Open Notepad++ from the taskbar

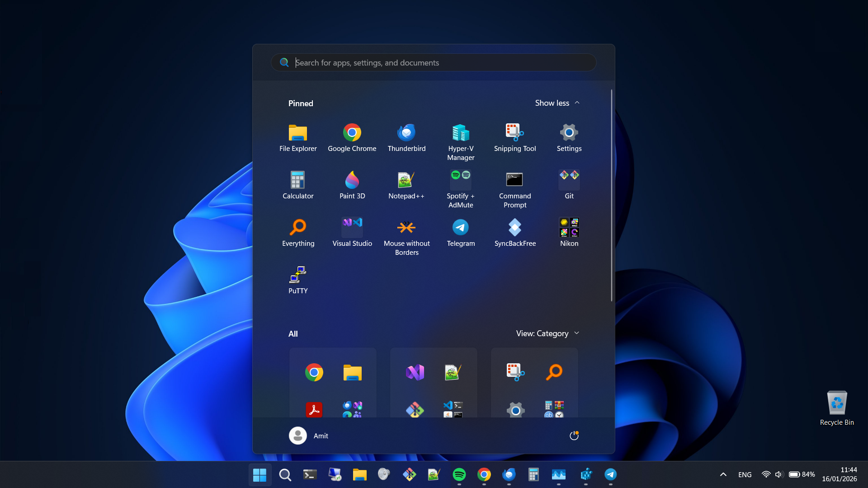(434, 474)
